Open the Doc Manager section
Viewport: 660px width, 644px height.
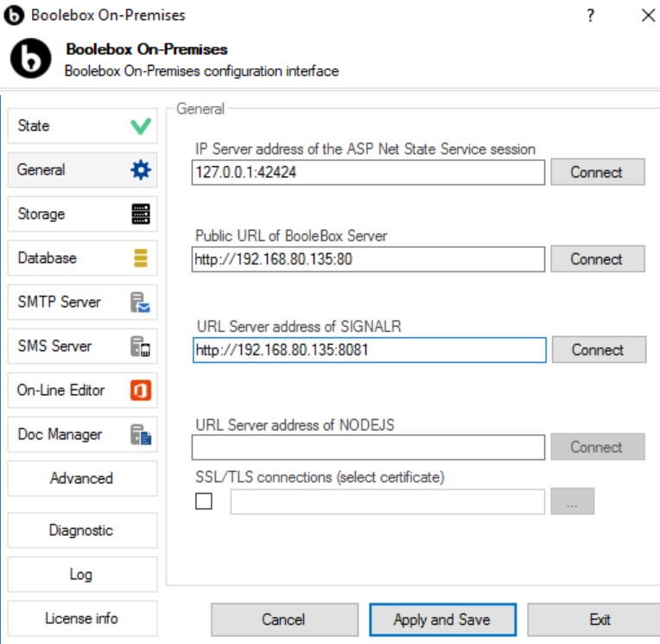point(83,434)
